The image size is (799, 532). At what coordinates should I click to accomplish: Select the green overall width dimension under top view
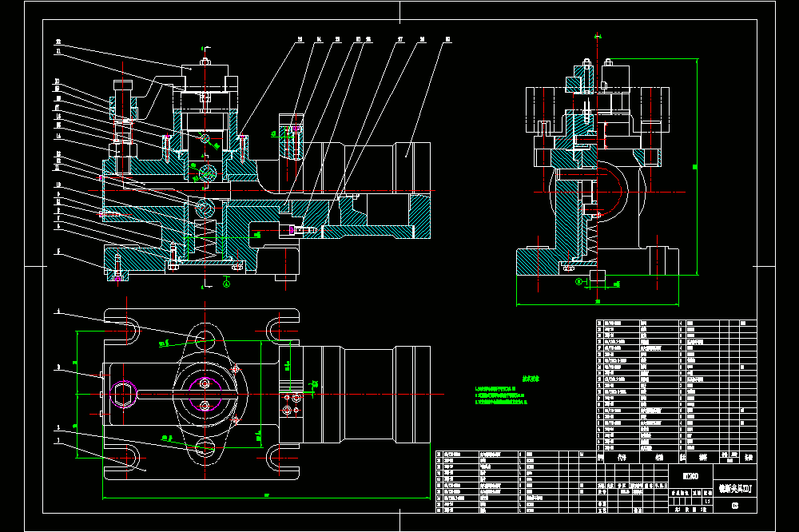click(x=267, y=498)
